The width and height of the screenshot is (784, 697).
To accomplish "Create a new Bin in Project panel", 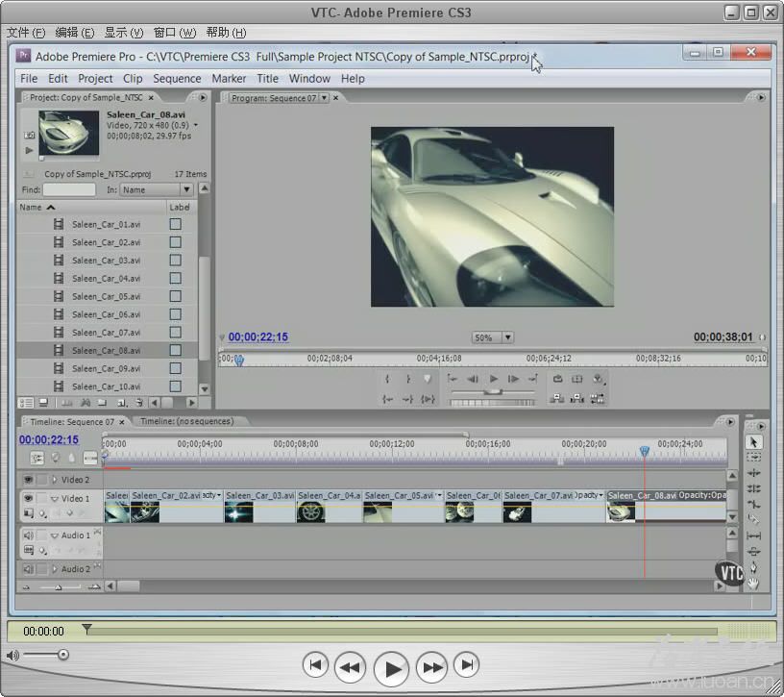I will [102, 402].
